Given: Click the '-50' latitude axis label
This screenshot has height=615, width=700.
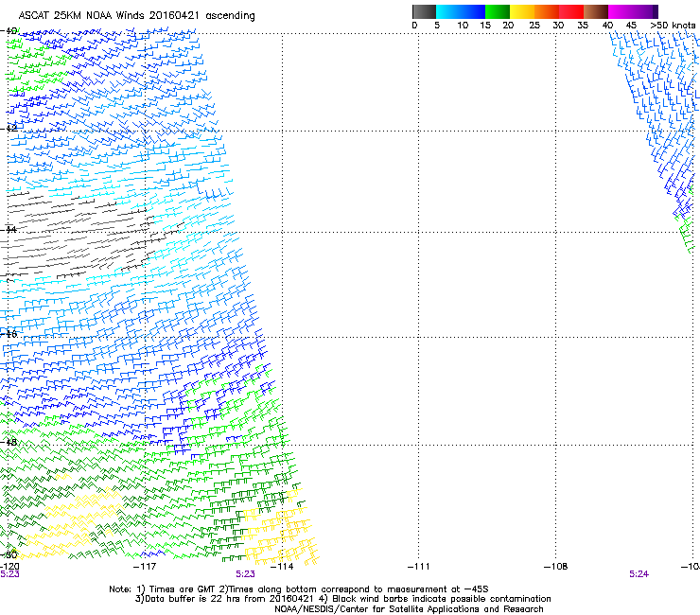Looking at the screenshot, I should tap(9, 554).
